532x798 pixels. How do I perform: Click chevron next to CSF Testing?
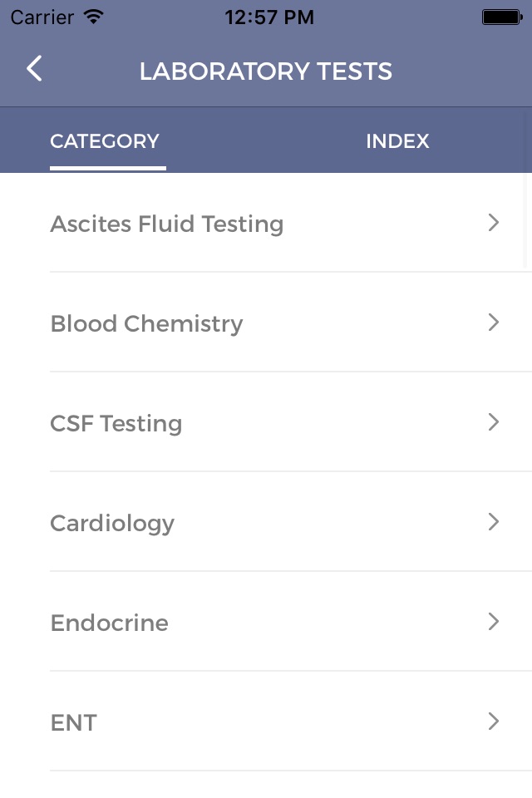click(x=493, y=422)
